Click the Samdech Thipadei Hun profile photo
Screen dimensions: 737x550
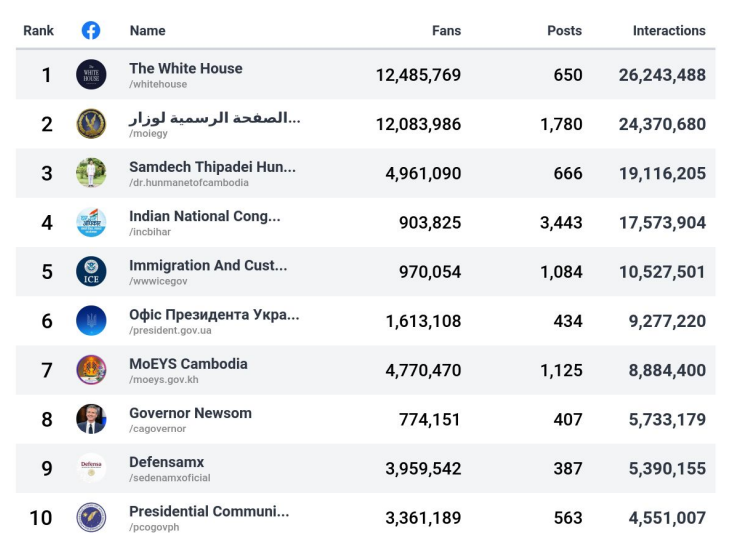(x=91, y=173)
